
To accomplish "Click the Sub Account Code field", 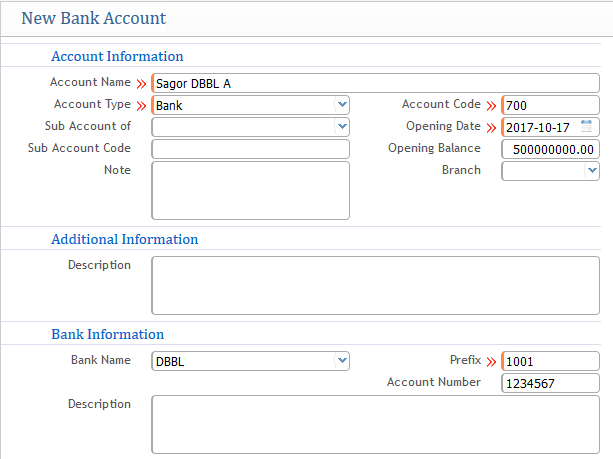I will tap(250, 149).
